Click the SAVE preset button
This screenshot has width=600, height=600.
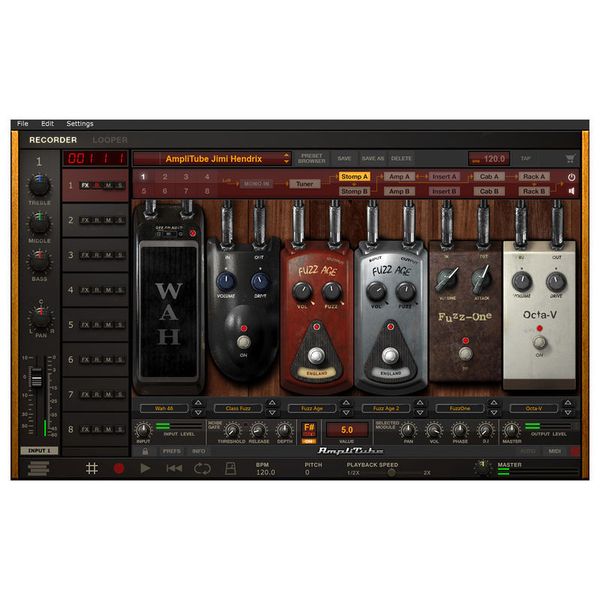[x=344, y=158]
